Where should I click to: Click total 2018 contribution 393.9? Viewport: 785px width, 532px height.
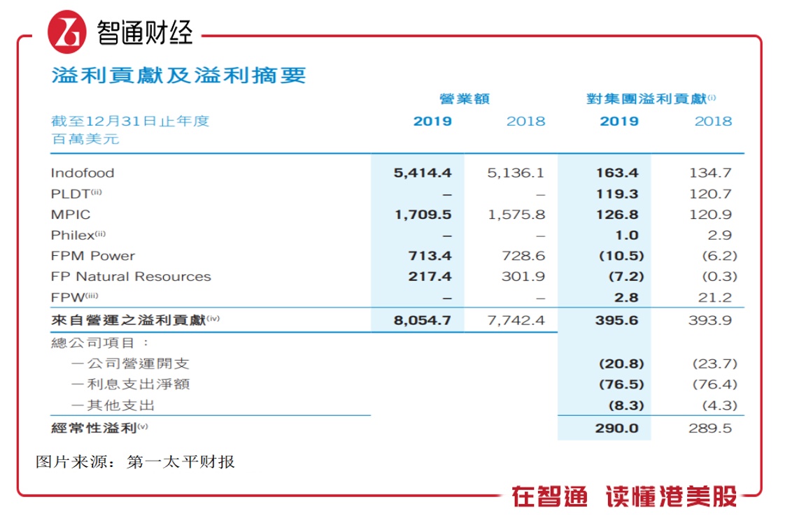[x=710, y=320]
